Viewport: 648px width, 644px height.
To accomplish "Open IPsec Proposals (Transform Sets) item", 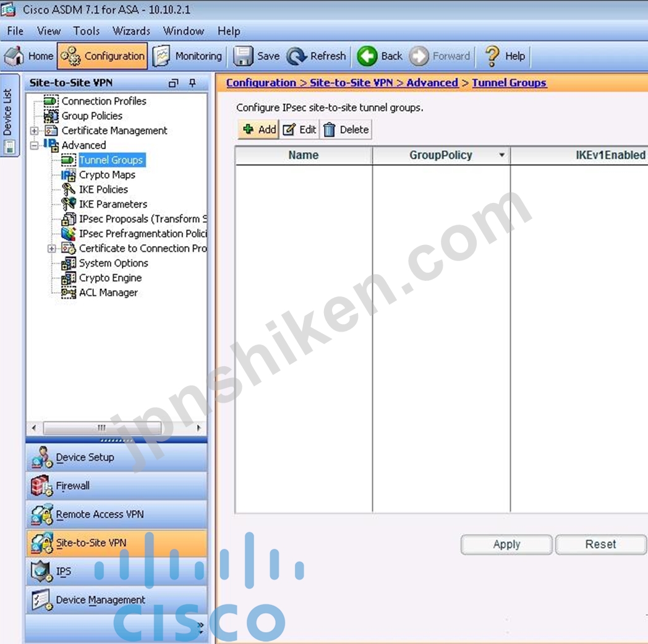I will tap(143, 218).
